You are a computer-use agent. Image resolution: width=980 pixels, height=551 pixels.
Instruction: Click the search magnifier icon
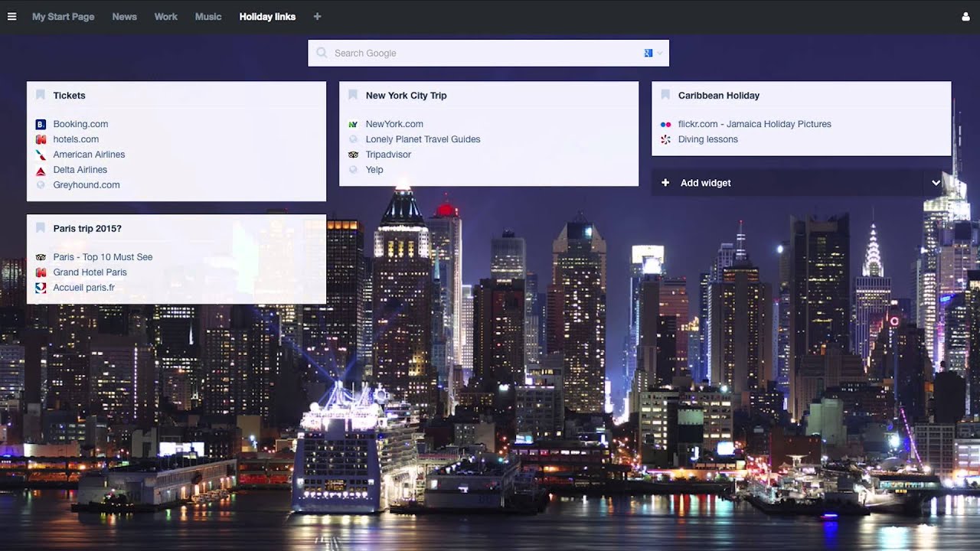tap(322, 54)
